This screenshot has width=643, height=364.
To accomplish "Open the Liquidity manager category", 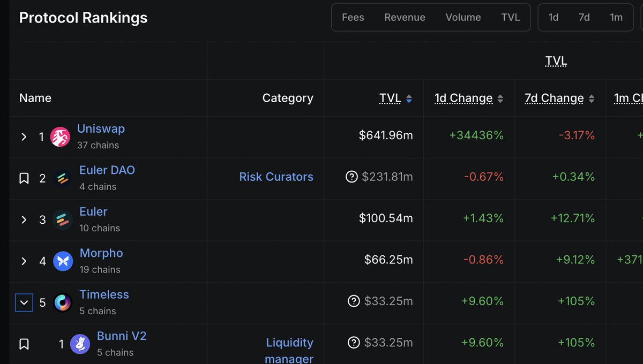I will coord(289,351).
